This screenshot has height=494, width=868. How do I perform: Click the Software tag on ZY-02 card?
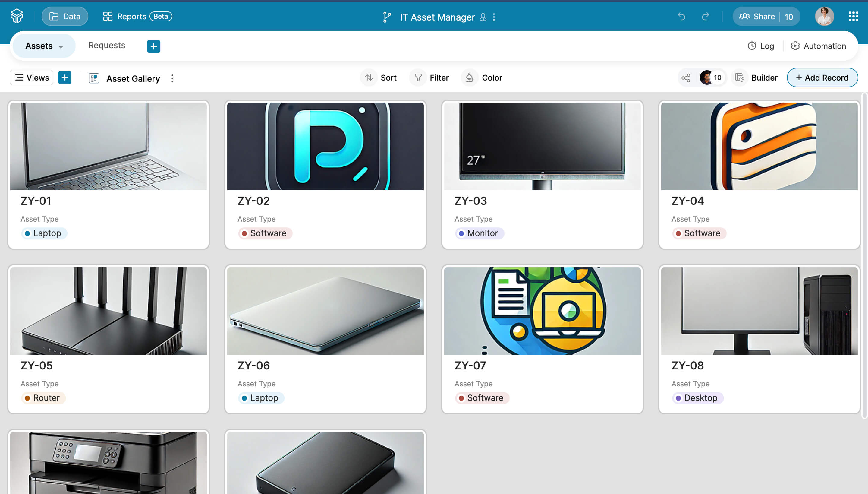pos(265,233)
